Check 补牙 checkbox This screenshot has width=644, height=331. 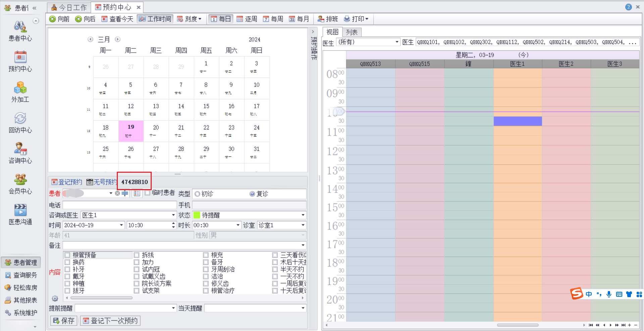[67, 269]
